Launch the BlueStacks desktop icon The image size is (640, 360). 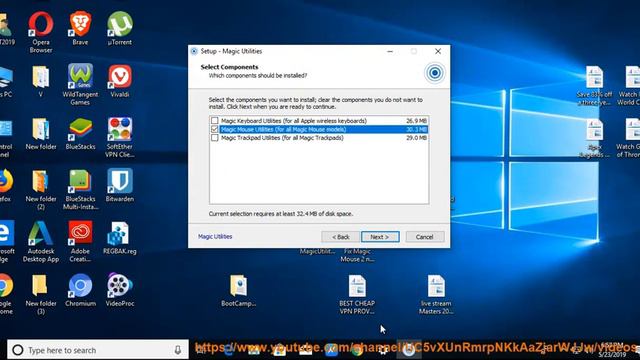(80, 133)
